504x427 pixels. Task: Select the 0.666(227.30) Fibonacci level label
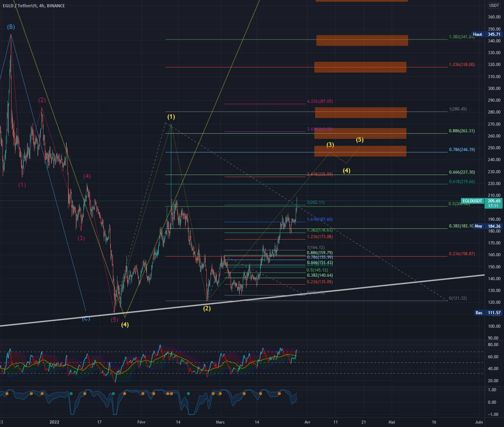462,172
